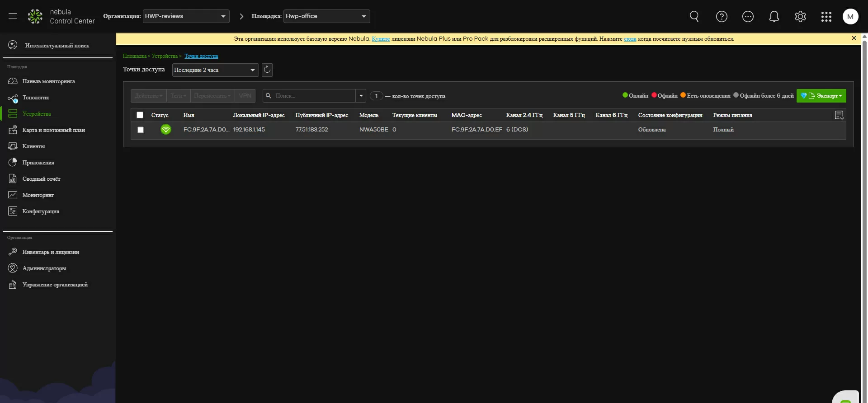Check the FC:9F:2A:7A:D0 access point row checkbox

click(x=141, y=130)
